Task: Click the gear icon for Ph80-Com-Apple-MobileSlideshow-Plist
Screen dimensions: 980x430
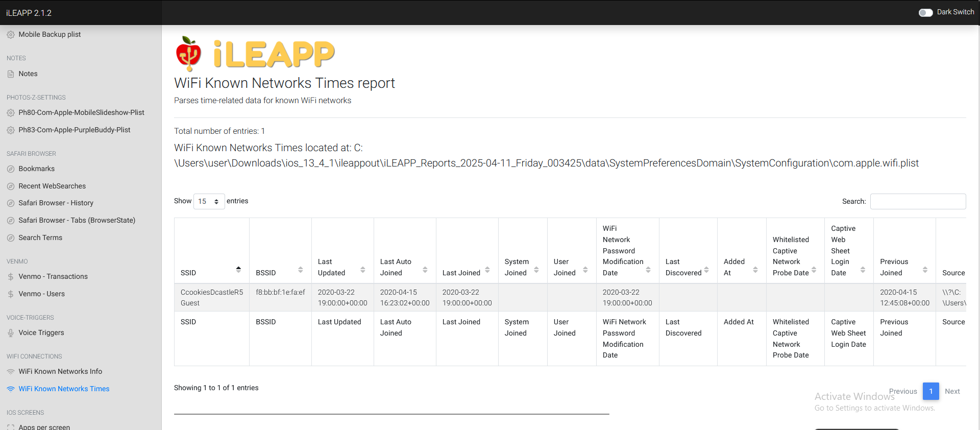Action: (11, 113)
